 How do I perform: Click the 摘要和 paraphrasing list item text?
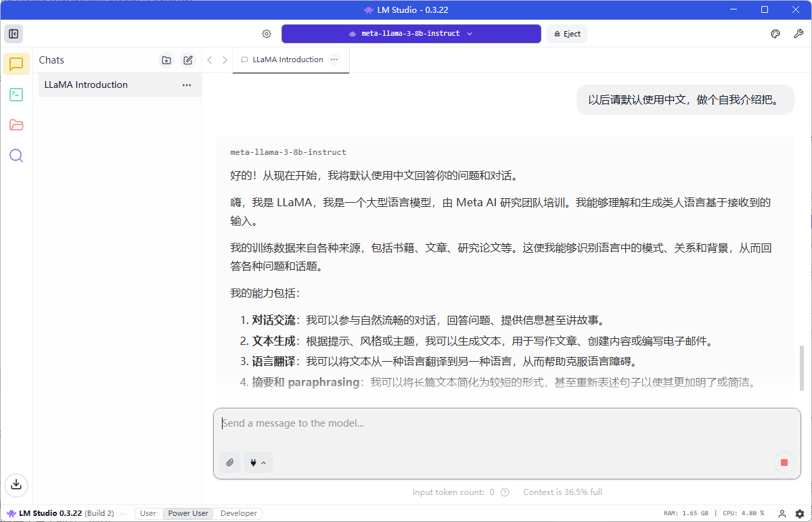504,382
